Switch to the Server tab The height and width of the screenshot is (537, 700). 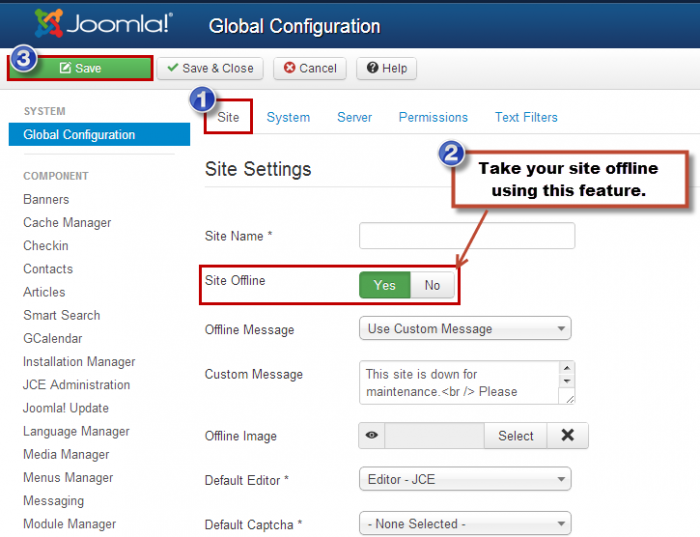tap(354, 117)
